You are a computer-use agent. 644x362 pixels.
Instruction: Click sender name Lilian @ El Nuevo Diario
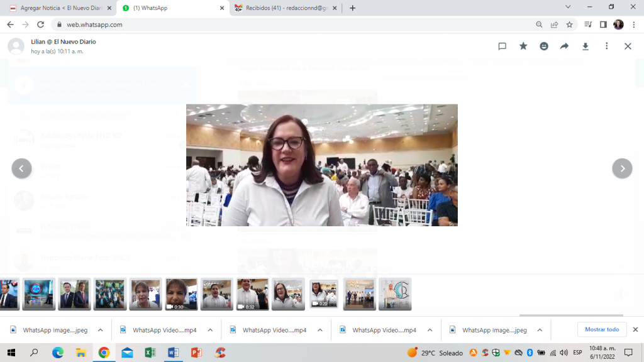click(64, 41)
